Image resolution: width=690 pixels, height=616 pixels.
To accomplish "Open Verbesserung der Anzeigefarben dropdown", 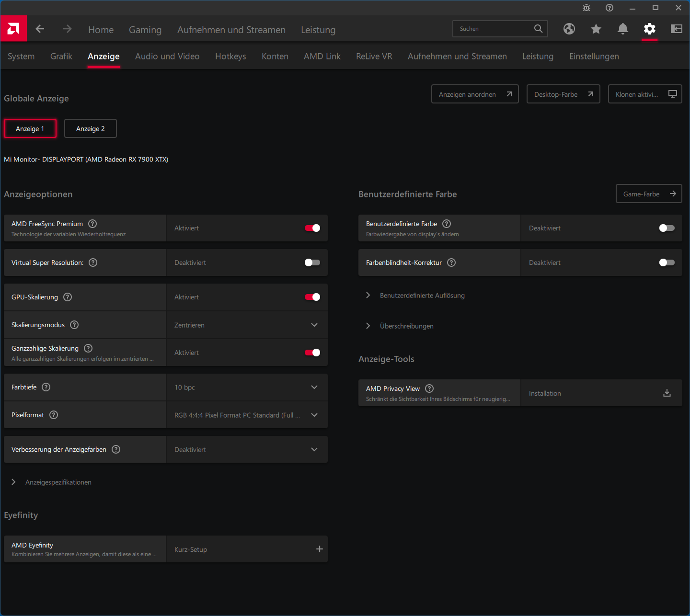I will [247, 449].
